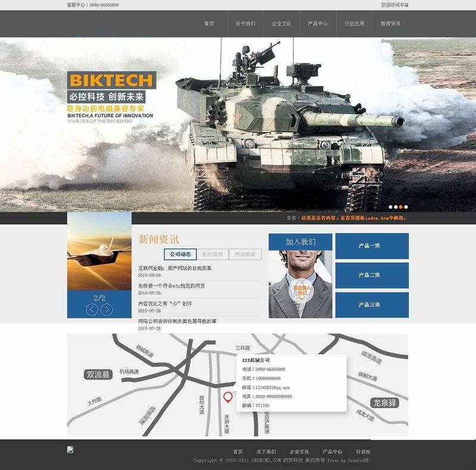
Task: Click the 龙泉驿 label on the map
Action: [384, 403]
